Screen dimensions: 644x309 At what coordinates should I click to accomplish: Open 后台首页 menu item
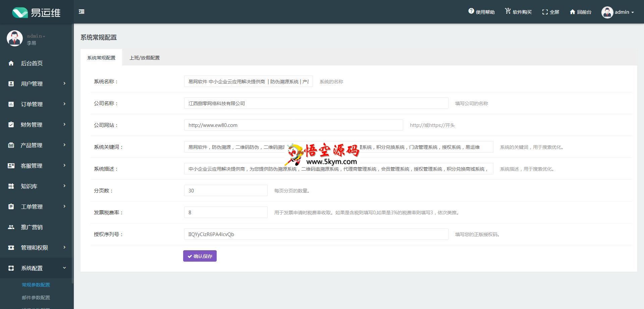click(x=36, y=63)
